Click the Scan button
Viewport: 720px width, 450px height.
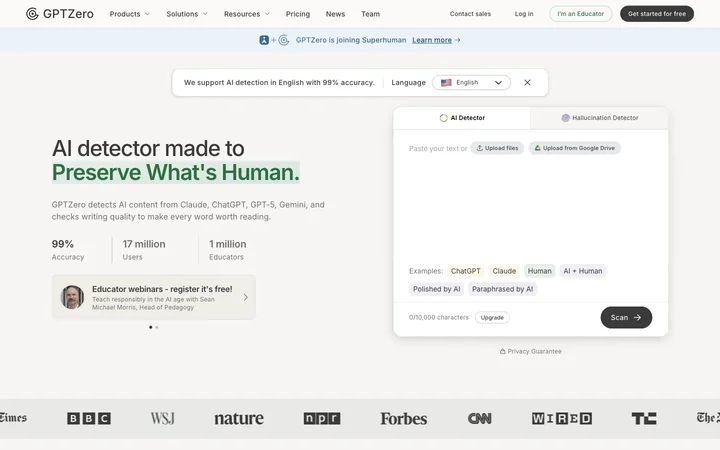pyautogui.click(x=626, y=317)
